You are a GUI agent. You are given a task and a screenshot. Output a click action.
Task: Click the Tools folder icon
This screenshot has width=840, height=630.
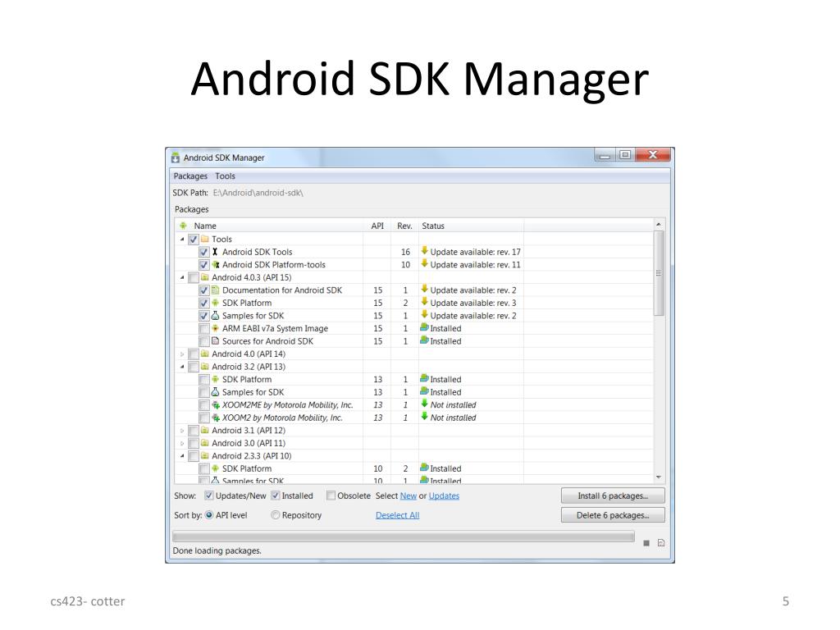pyautogui.click(x=204, y=239)
